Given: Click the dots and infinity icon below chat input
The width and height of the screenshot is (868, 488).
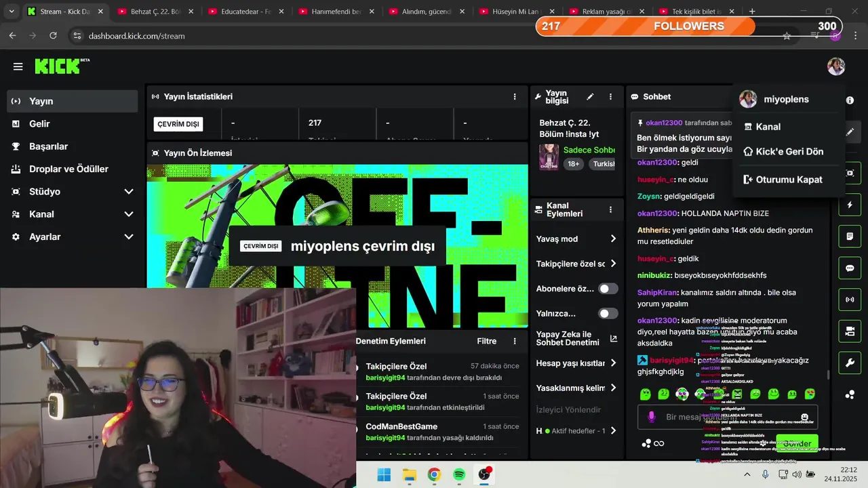Looking at the screenshot, I should click(653, 444).
